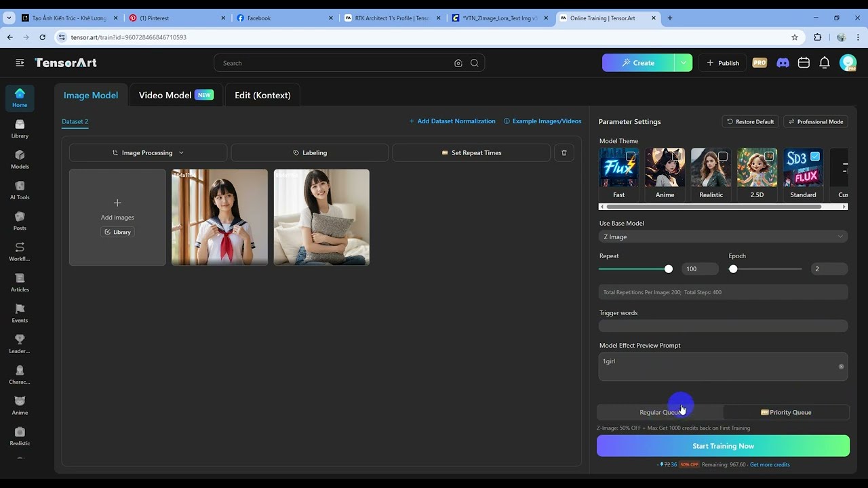Open Events in the sidebar

20,313
